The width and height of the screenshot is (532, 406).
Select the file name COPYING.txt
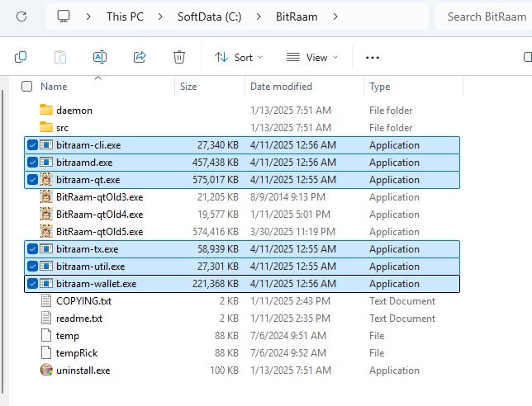point(83,301)
